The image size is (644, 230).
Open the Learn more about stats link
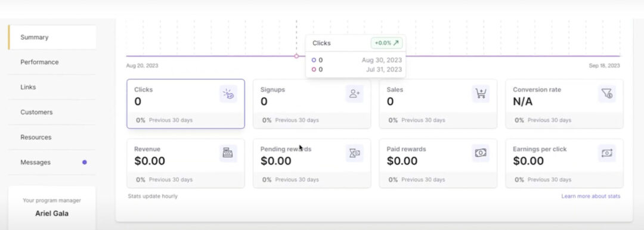pyautogui.click(x=590, y=196)
